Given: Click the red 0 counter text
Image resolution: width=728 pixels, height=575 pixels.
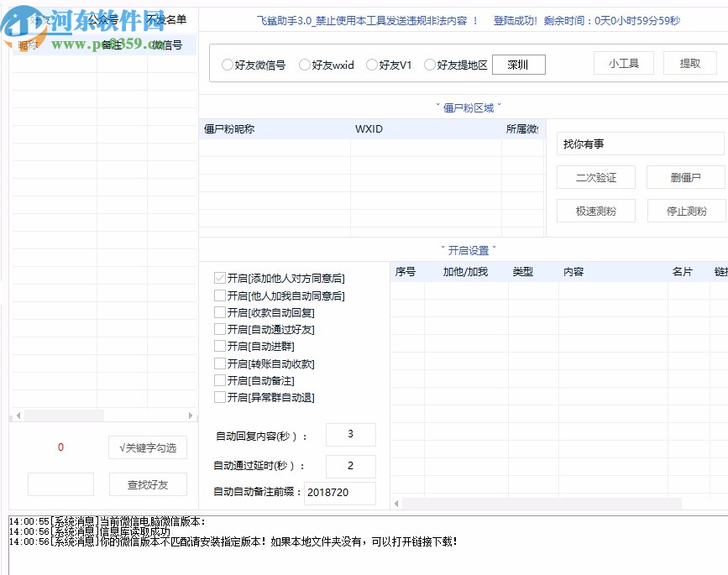Looking at the screenshot, I should pos(60,447).
